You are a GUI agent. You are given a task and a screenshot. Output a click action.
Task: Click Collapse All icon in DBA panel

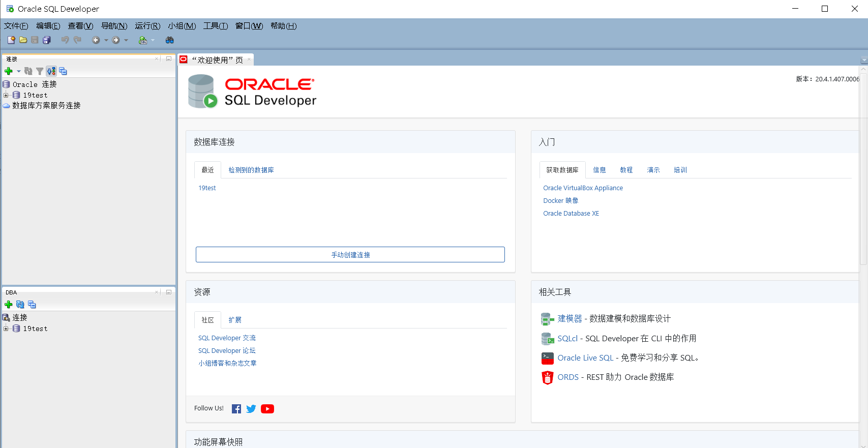[x=32, y=305]
